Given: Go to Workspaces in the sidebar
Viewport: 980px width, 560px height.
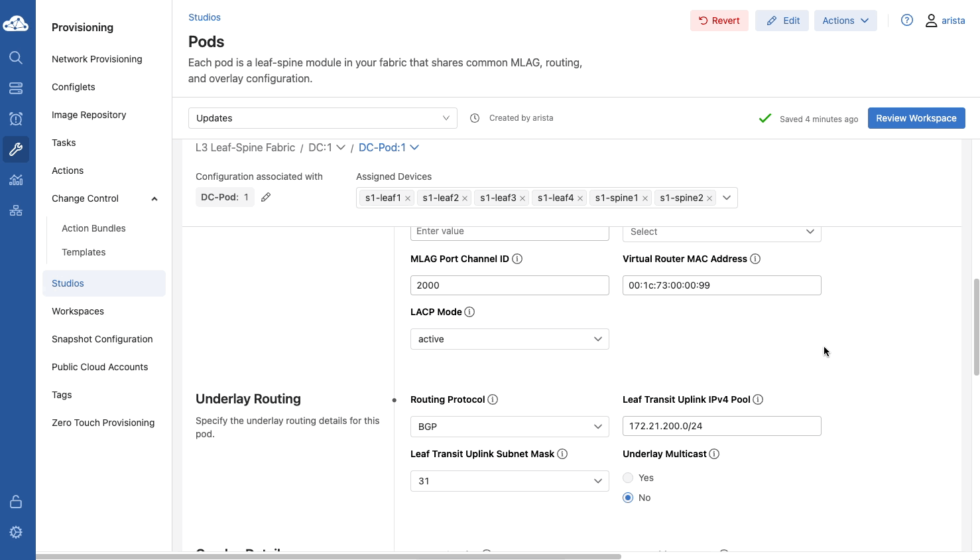Looking at the screenshot, I should coord(78,311).
